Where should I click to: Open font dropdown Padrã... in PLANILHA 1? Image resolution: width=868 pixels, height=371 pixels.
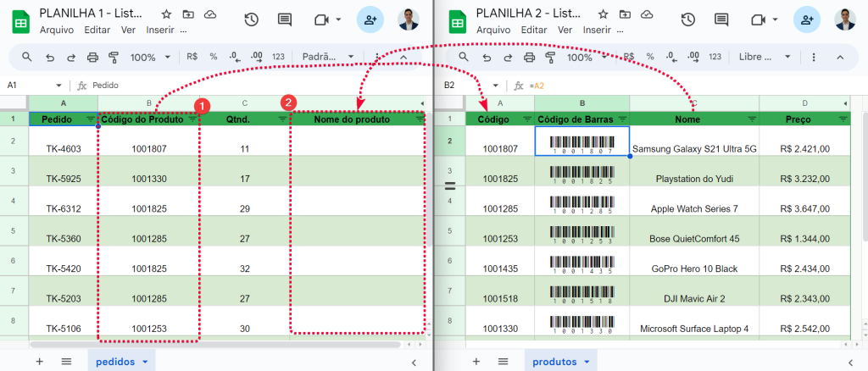click(328, 57)
